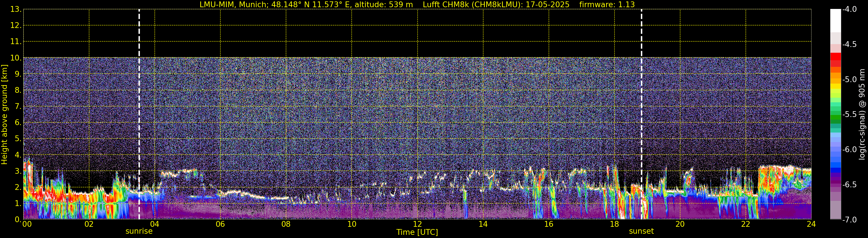Image resolution: width=868 pixels, height=238 pixels.
Task: Click the 'sunset' label below axis
Action: 641,231
